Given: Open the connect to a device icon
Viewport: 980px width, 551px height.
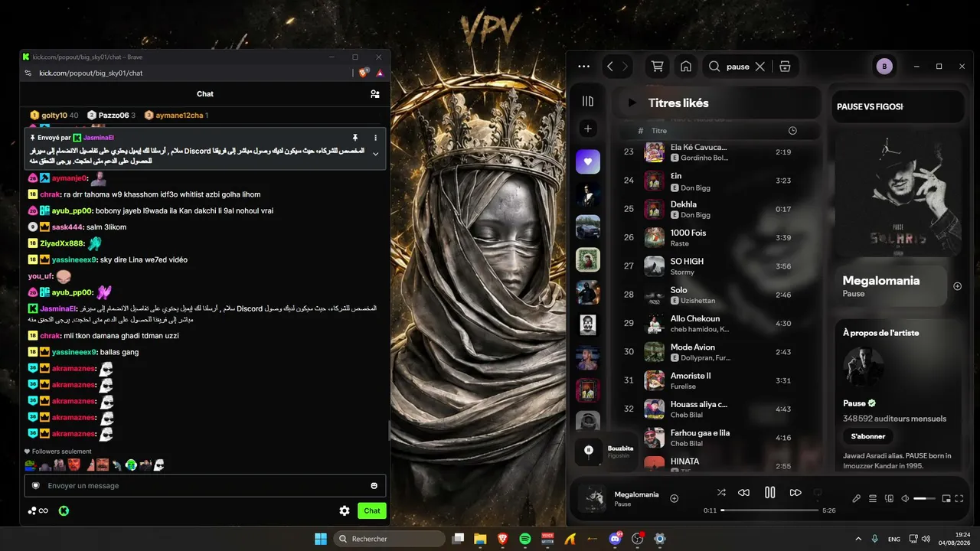Looking at the screenshot, I should pyautogui.click(x=889, y=498).
